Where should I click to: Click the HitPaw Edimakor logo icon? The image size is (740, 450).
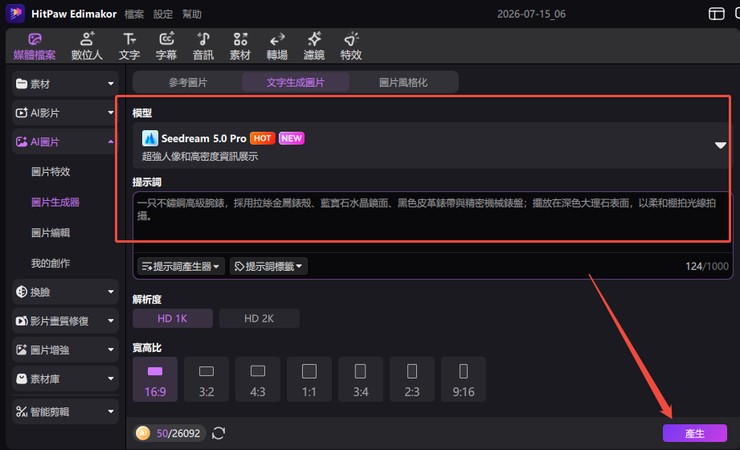click(15, 13)
